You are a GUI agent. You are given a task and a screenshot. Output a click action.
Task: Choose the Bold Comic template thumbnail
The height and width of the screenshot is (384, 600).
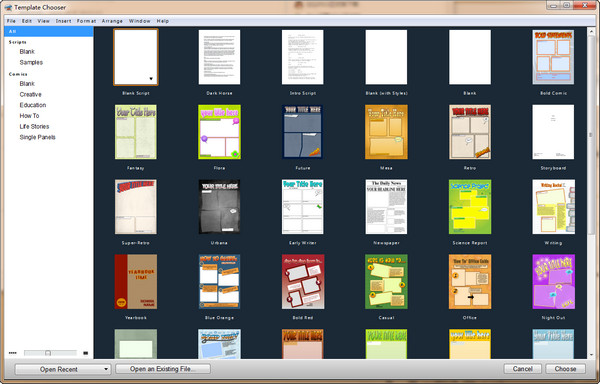coord(553,57)
